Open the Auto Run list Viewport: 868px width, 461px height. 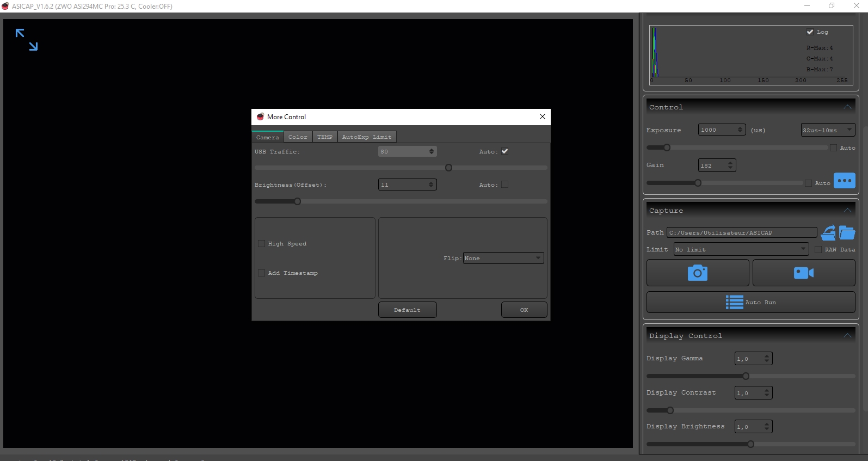(x=750, y=302)
